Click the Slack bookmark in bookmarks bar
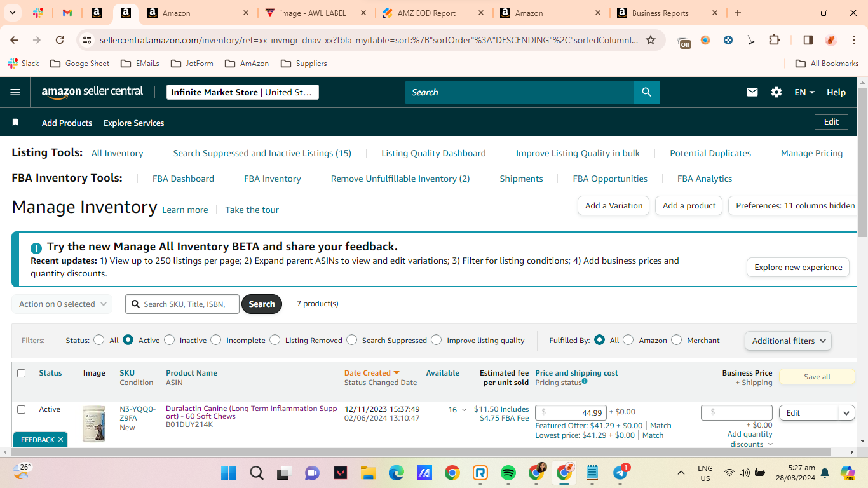This screenshot has height=488, width=868. (x=23, y=64)
